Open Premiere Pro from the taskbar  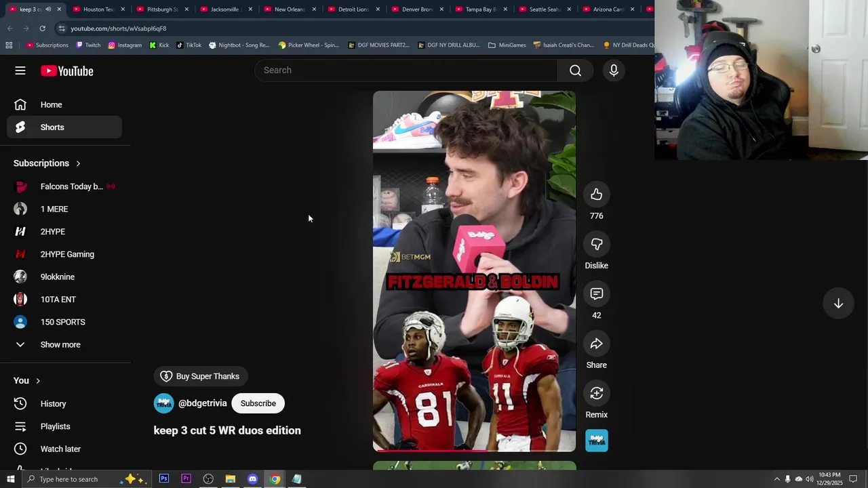186,479
